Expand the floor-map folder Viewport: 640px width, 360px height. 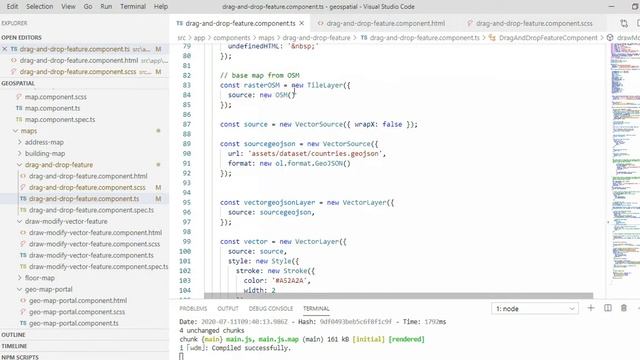click(x=40, y=278)
